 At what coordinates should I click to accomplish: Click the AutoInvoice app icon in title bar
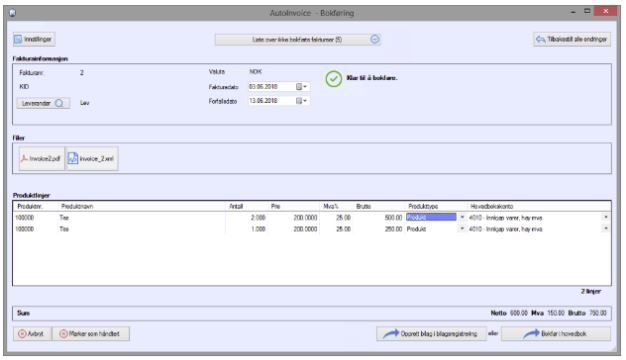click(12, 13)
